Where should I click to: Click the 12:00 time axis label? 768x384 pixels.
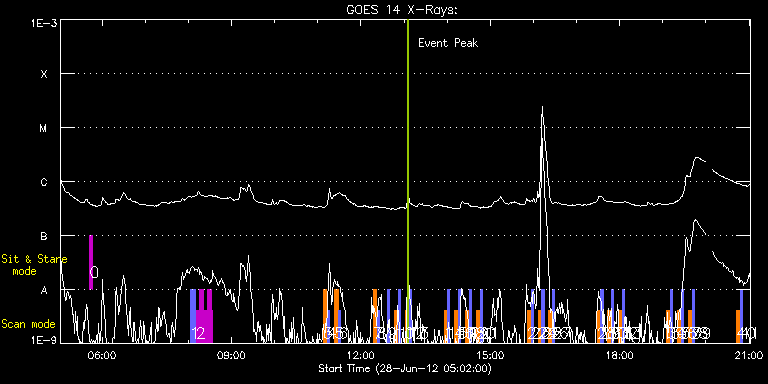pyautogui.click(x=361, y=356)
